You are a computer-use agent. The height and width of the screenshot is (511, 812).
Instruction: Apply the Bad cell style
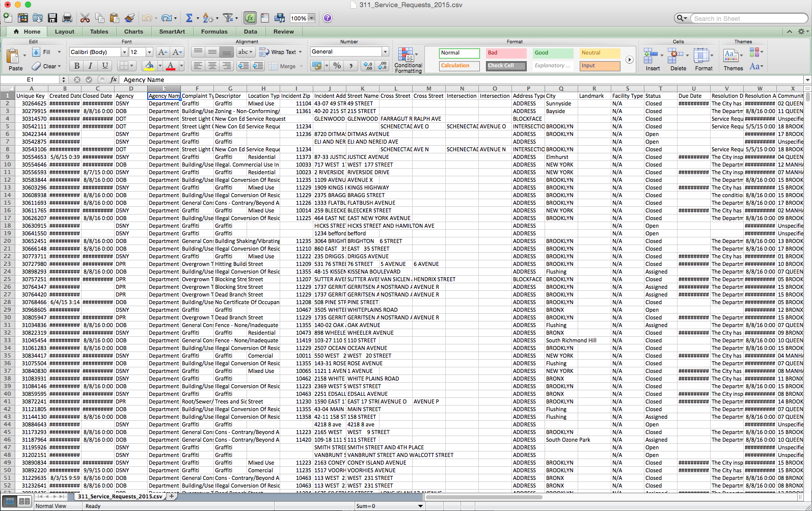coord(506,53)
